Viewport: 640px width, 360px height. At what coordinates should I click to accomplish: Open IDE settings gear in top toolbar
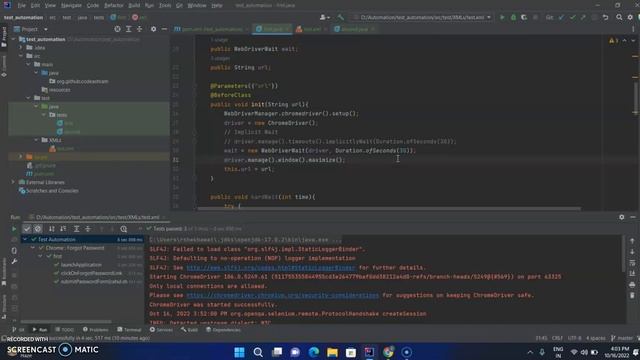pyautogui.click(x=630, y=18)
